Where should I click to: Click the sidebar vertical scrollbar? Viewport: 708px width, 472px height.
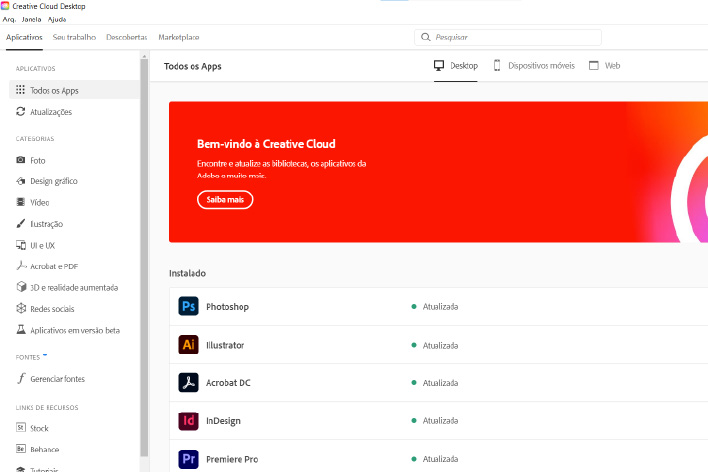click(x=144, y=257)
